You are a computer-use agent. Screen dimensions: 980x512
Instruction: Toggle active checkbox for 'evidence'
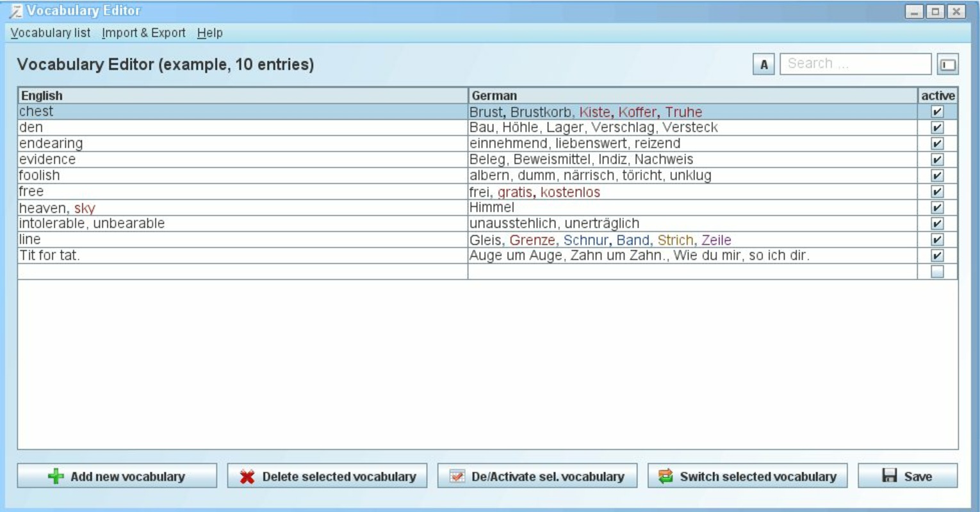click(937, 159)
